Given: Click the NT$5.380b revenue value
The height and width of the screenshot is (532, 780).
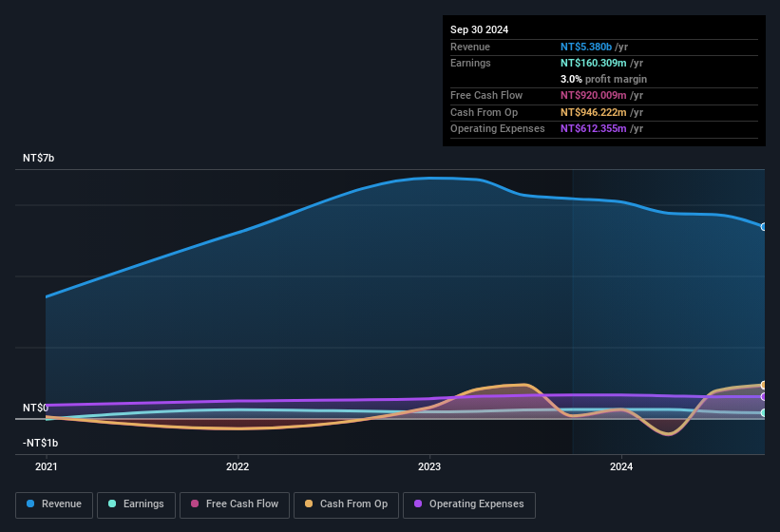Looking at the screenshot, I should pos(586,47).
